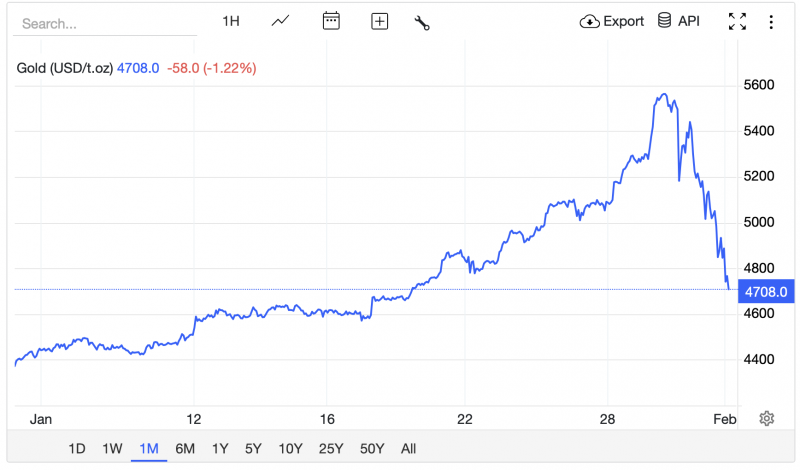
Task: Select the 1D time range
Action: tap(77, 449)
